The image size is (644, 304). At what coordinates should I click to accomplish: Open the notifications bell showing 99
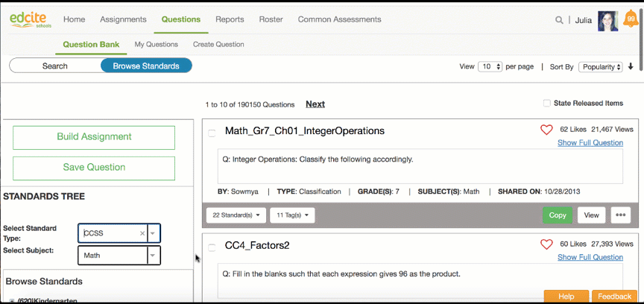[631, 20]
